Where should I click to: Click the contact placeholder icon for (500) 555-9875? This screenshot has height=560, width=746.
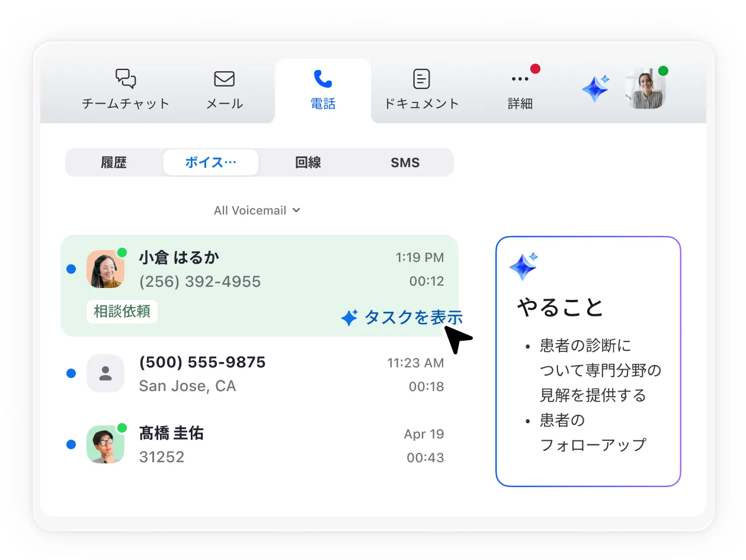[105, 373]
